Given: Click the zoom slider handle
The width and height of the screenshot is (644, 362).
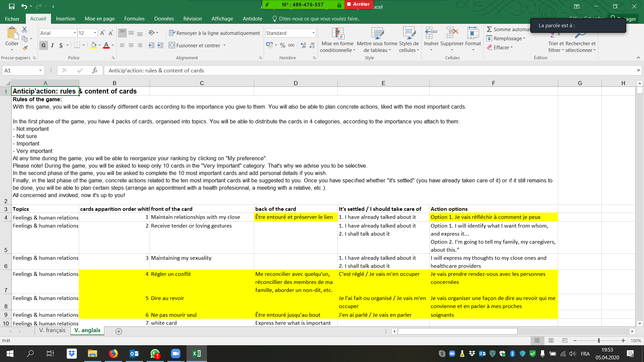Looking at the screenshot, I should click(x=599, y=341).
